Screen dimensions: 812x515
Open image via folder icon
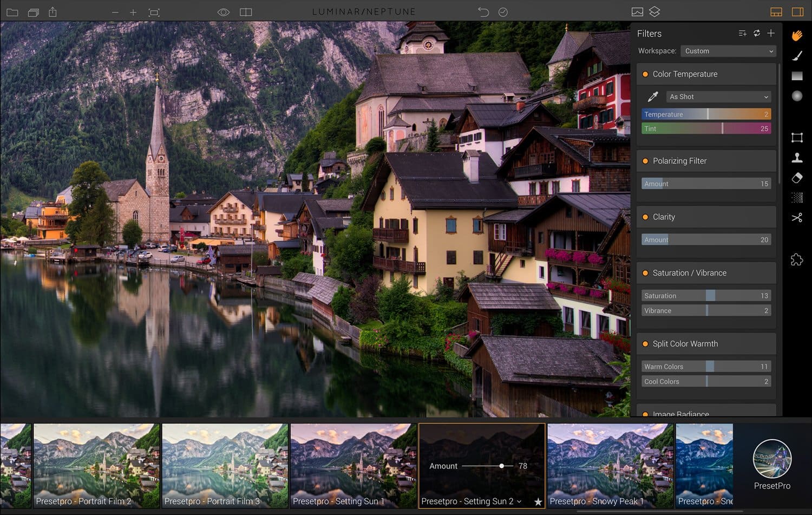coord(12,12)
